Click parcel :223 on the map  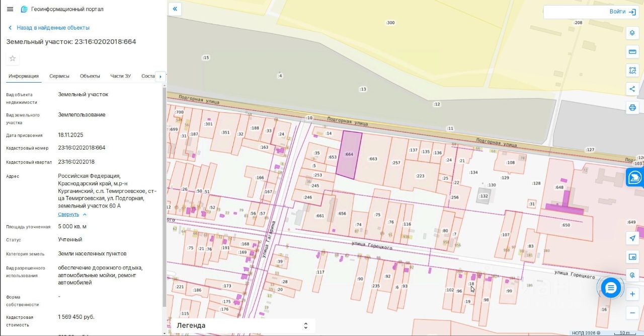[420, 176]
